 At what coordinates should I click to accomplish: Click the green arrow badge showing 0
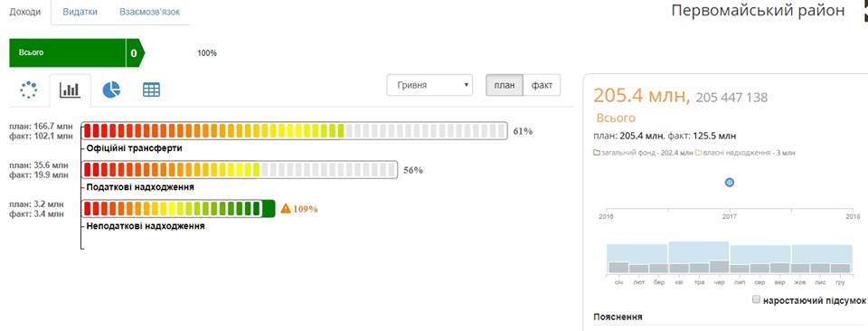click(135, 53)
